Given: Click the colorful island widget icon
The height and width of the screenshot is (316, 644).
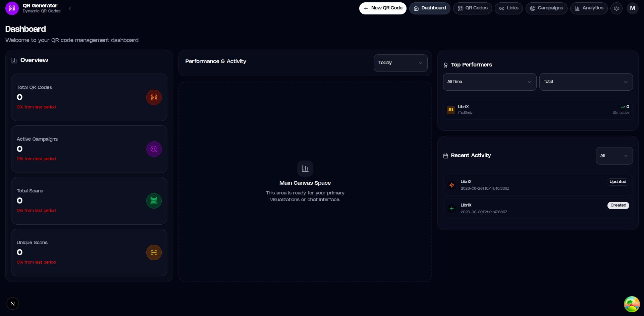Looking at the screenshot, I should (632, 304).
